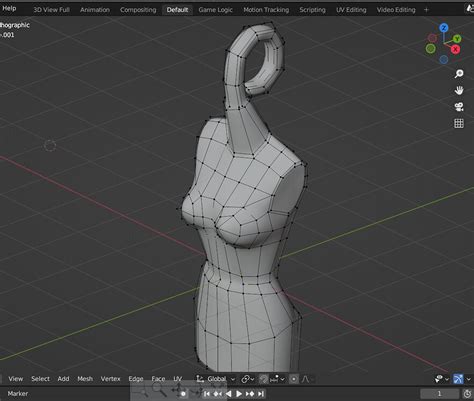
Task: Click the scene icon at top right
Action: (x=469, y=9)
